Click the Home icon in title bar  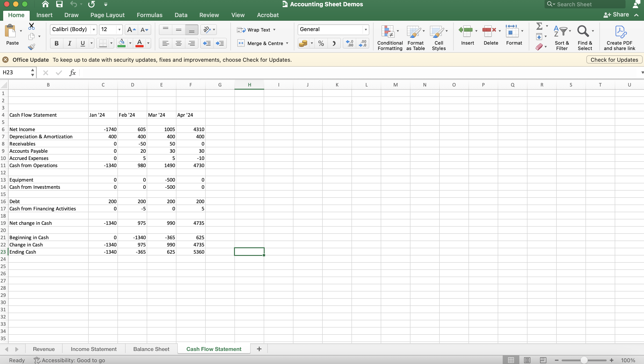45,4
